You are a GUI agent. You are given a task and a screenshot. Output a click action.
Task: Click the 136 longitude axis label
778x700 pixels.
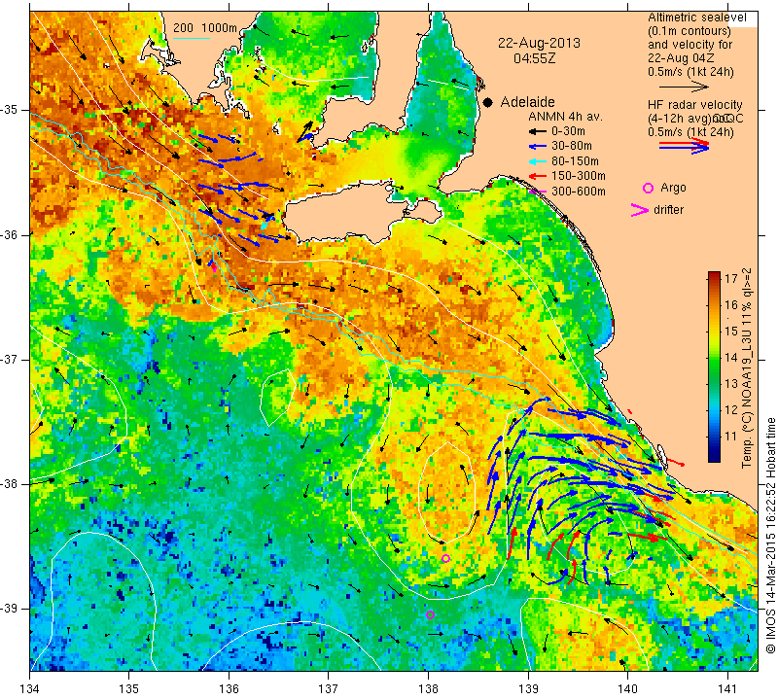pos(229,689)
